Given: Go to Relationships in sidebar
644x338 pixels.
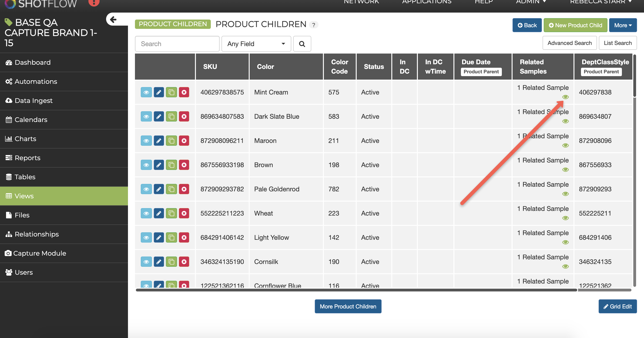Looking at the screenshot, I should click(37, 234).
